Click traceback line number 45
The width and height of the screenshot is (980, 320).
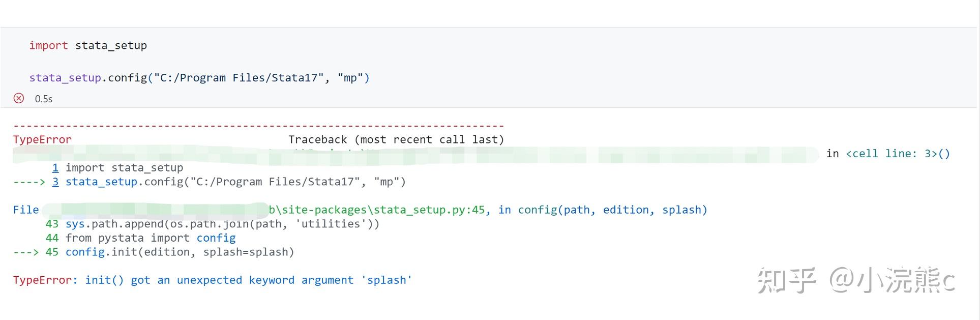click(52, 252)
